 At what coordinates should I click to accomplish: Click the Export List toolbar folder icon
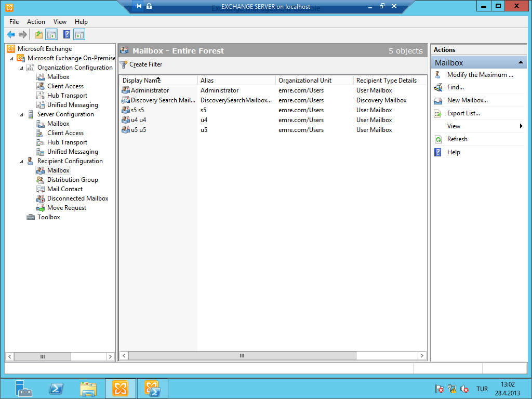pyautogui.click(x=38, y=34)
